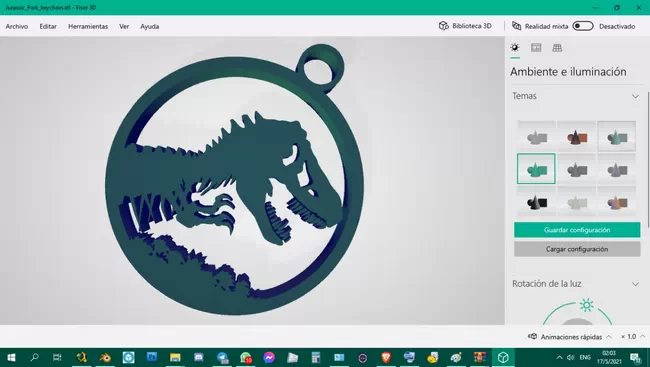650x367 pixels.
Task: Collapse the Rotación de la luz section
Action: pyautogui.click(x=635, y=284)
